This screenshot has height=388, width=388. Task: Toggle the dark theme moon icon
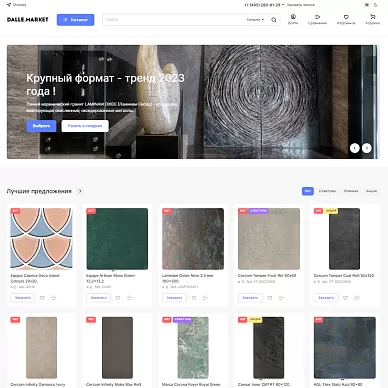pos(375,5)
